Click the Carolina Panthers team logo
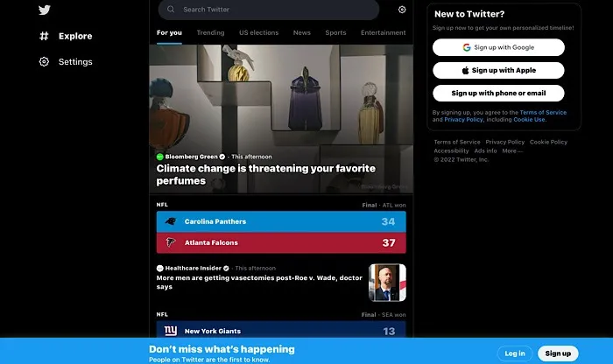The height and width of the screenshot is (364, 613). pyautogui.click(x=171, y=221)
